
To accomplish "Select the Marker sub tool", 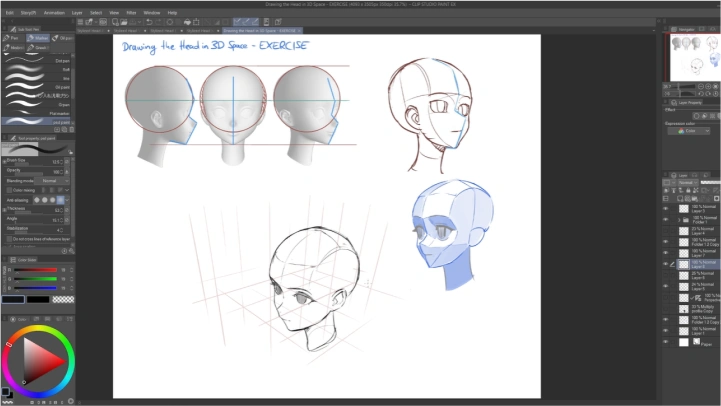I will point(38,38).
